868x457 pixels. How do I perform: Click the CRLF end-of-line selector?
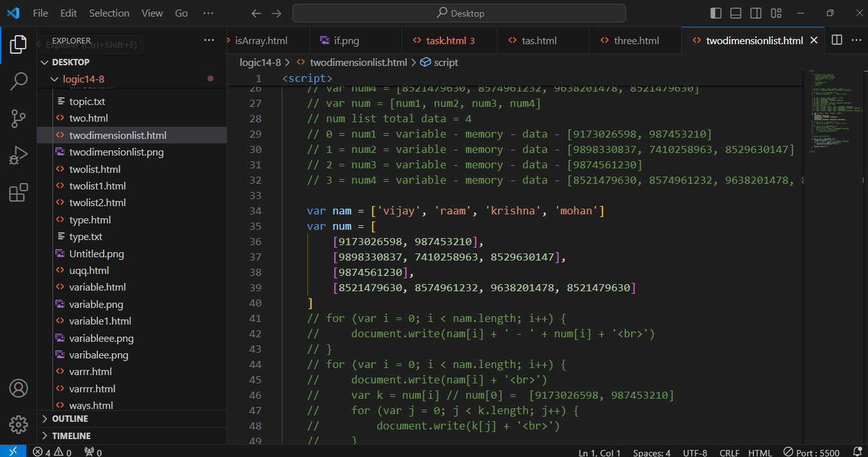point(729,453)
